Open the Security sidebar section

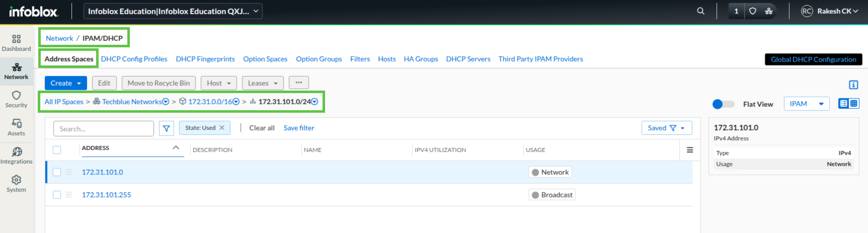tap(16, 99)
